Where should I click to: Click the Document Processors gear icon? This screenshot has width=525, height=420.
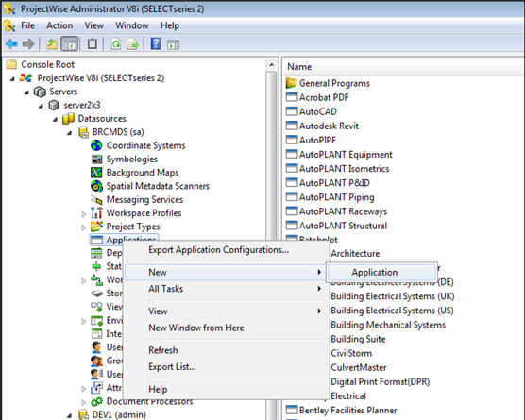click(96, 401)
